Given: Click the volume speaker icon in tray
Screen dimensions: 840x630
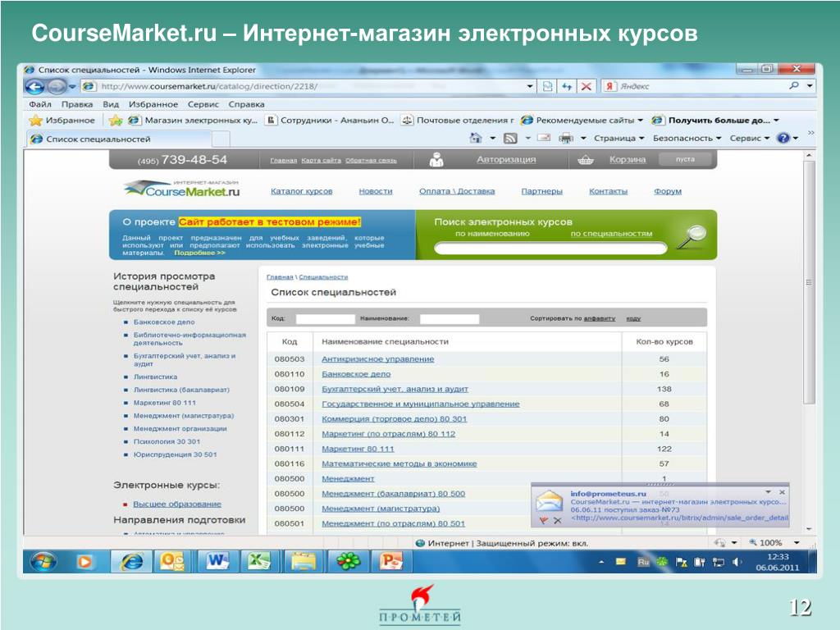Looking at the screenshot, I should coord(737,562).
